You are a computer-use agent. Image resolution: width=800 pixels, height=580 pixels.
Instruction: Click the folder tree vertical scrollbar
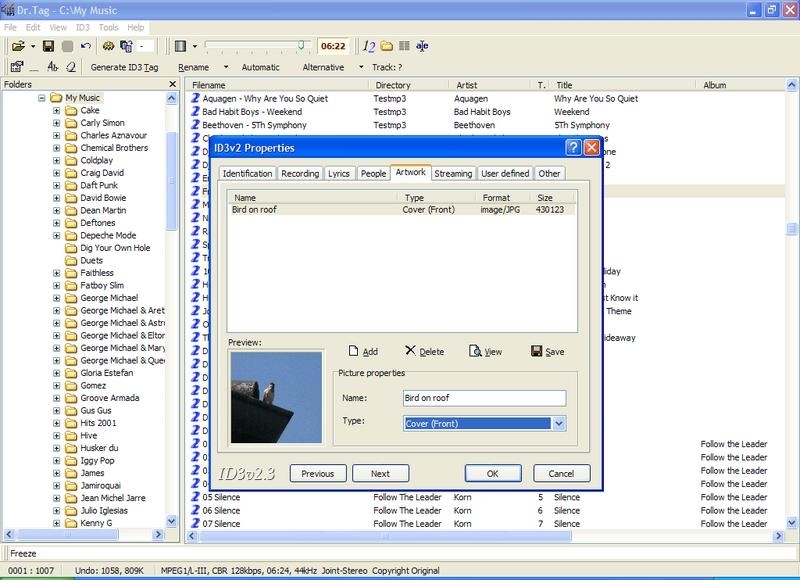[x=171, y=310]
